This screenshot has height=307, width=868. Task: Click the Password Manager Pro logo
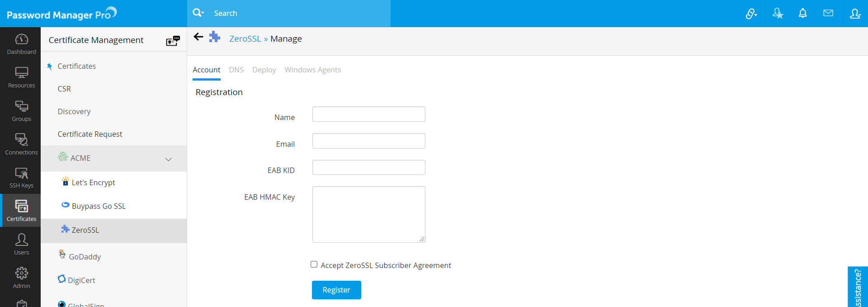[61, 14]
